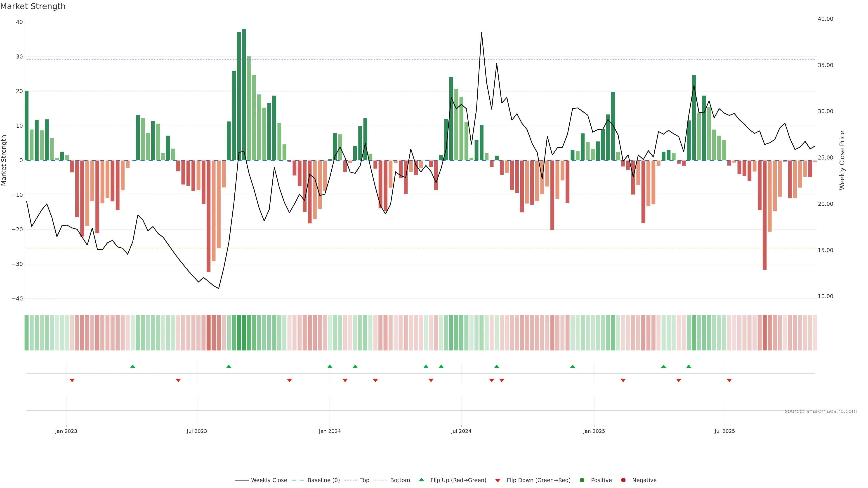This screenshot has width=868, height=488.
Task: Click the green flip-up marker just after Jul 2024
Action: pos(497,366)
